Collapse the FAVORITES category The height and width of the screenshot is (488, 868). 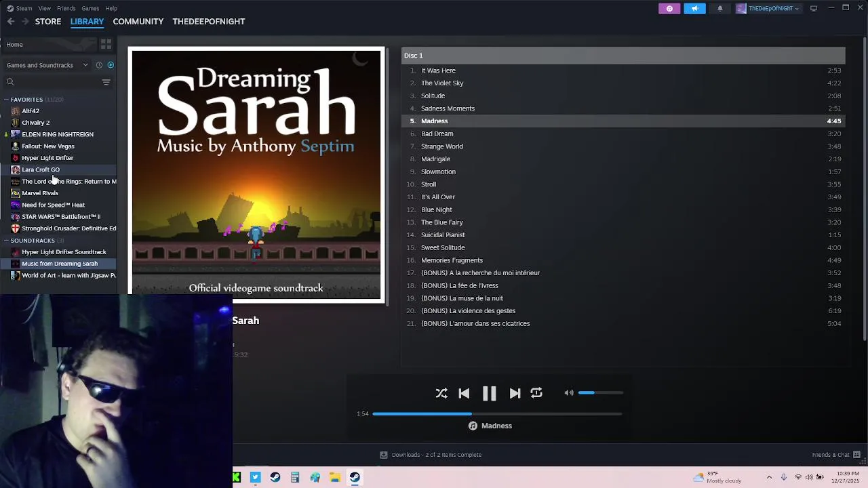click(x=6, y=100)
